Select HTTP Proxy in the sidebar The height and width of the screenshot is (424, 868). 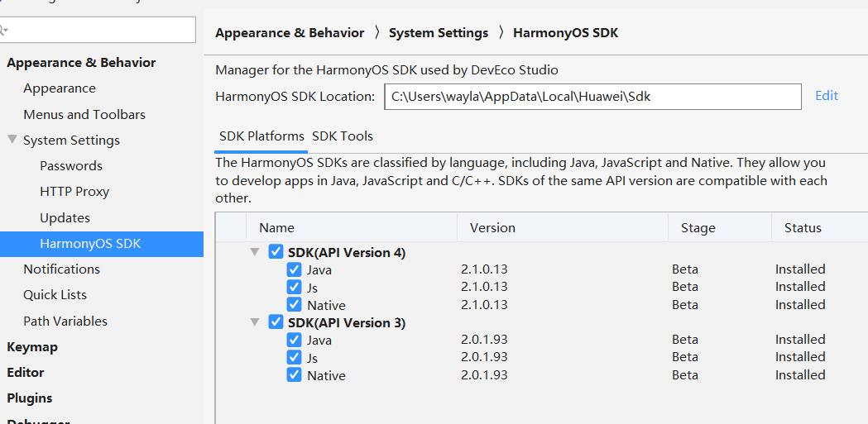[x=74, y=192]
